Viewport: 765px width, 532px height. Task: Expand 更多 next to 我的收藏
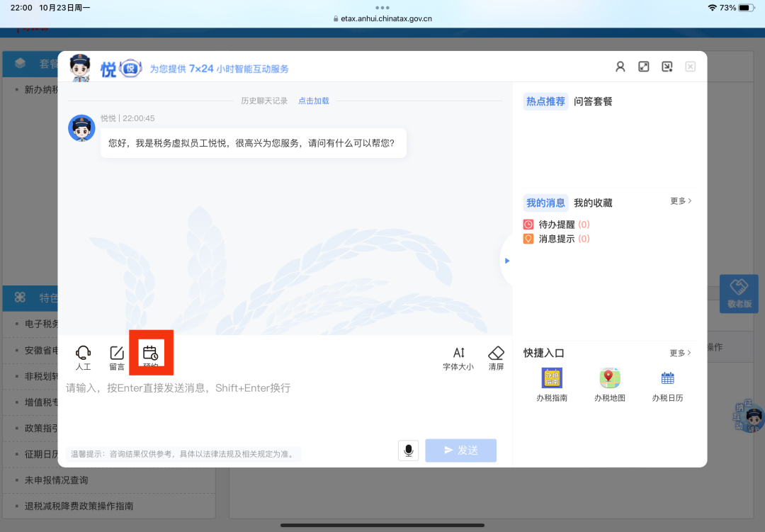[681, 201]
